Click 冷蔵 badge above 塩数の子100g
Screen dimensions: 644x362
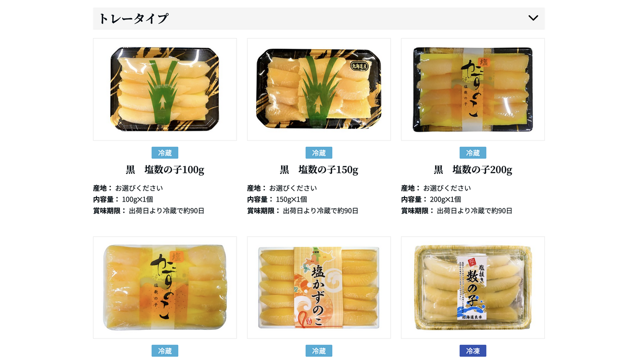tap(165, 153)
